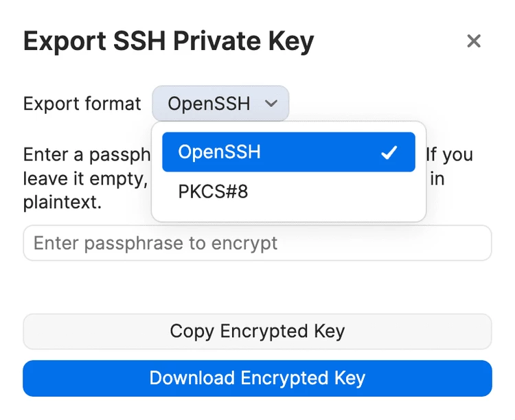The image size is (515, 420).
Task: Close the Export SSH Private Key dialog
Action: tap(474, 41)
